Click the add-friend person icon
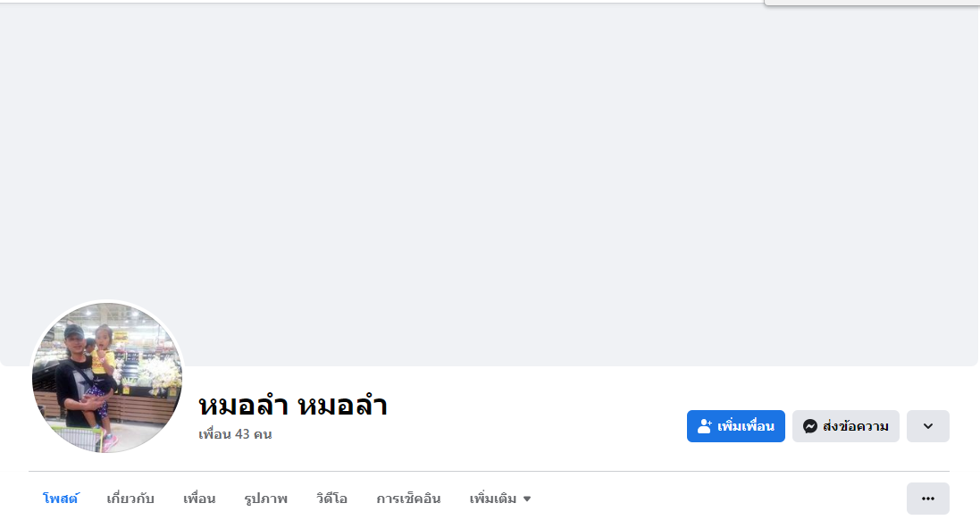 pos(705,426)
